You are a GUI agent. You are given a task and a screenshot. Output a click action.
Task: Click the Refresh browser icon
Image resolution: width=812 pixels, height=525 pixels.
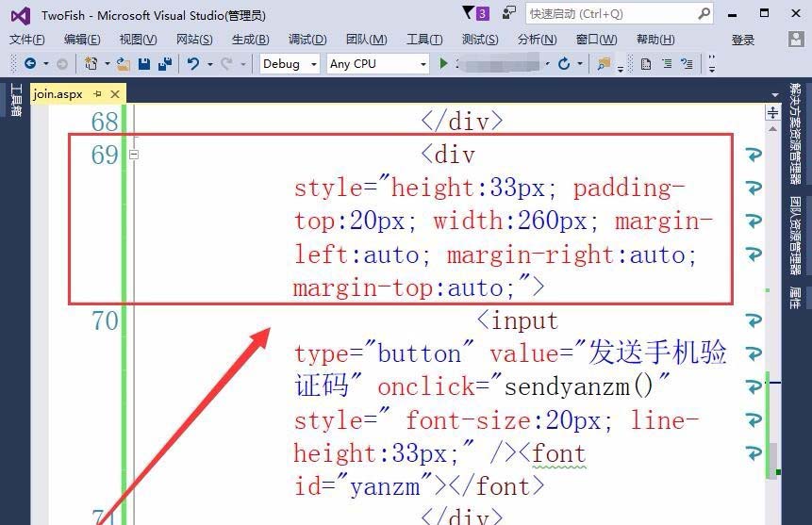tap(564, 64)
